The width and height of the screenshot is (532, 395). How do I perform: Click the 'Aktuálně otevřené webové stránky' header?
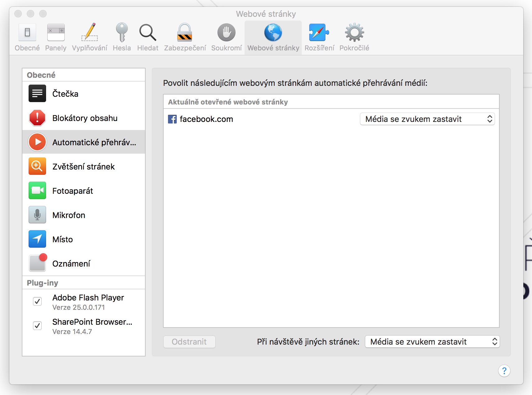coord(228,102)
